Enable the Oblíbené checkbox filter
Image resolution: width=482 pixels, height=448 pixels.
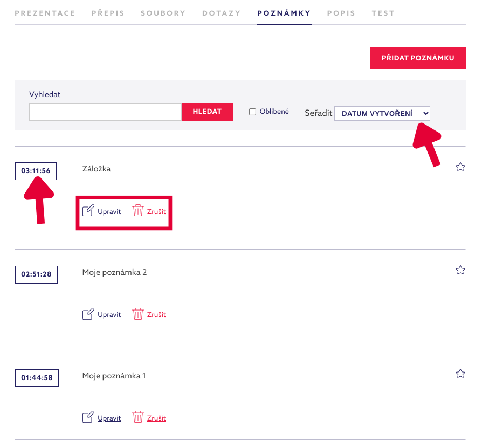pyautogui.click(x=252, y=112)
